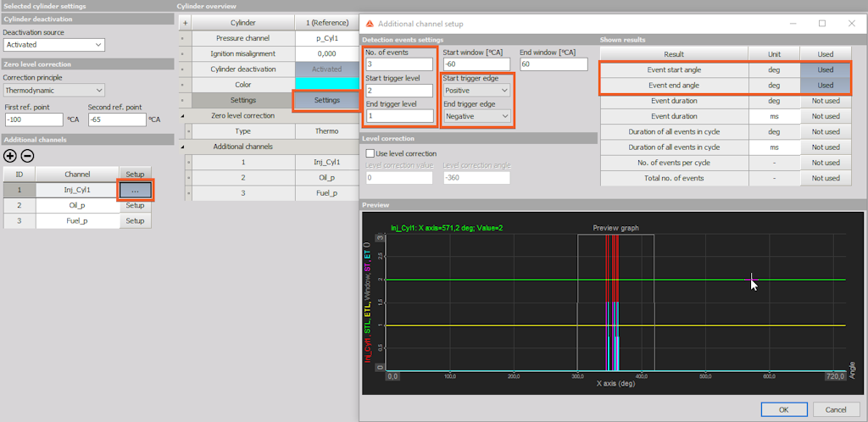Toggle Event start angle Used cell

(x=826, y=70)
